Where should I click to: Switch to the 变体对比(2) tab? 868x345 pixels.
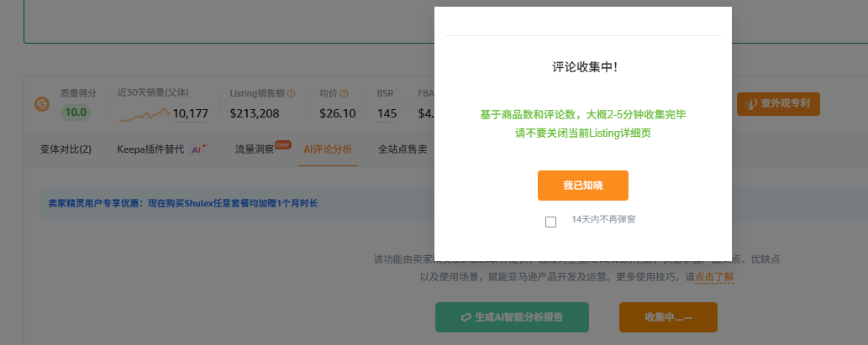pos(66,149)
